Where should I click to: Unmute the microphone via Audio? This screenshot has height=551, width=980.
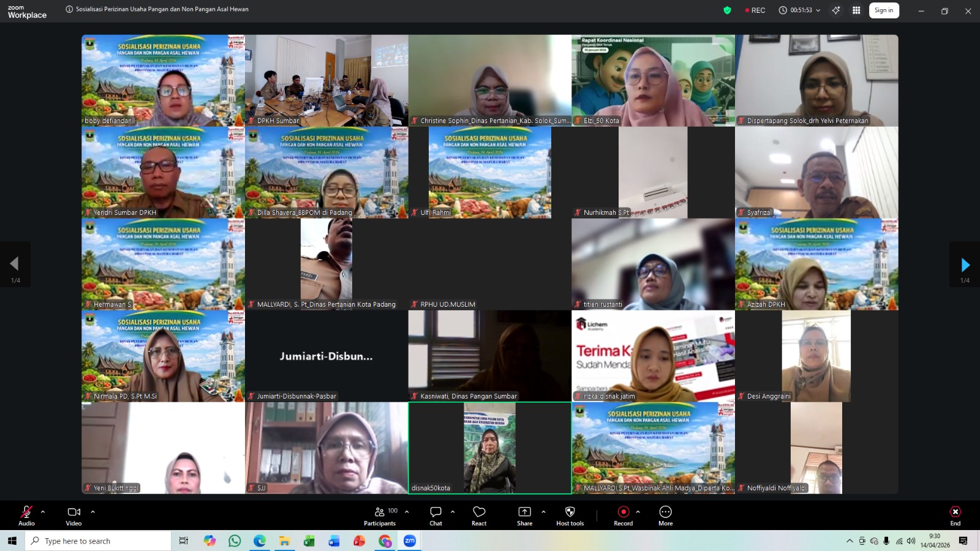coord(26,515)
